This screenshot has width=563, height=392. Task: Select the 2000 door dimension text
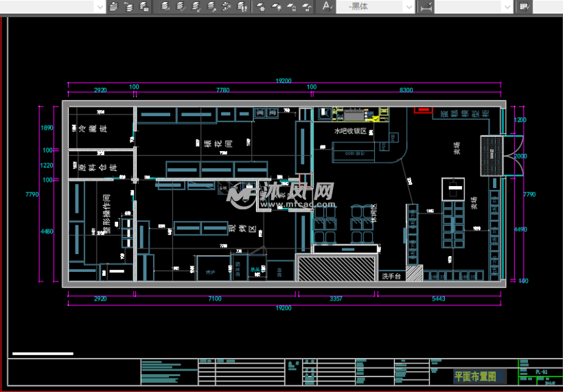click(520, 156)
